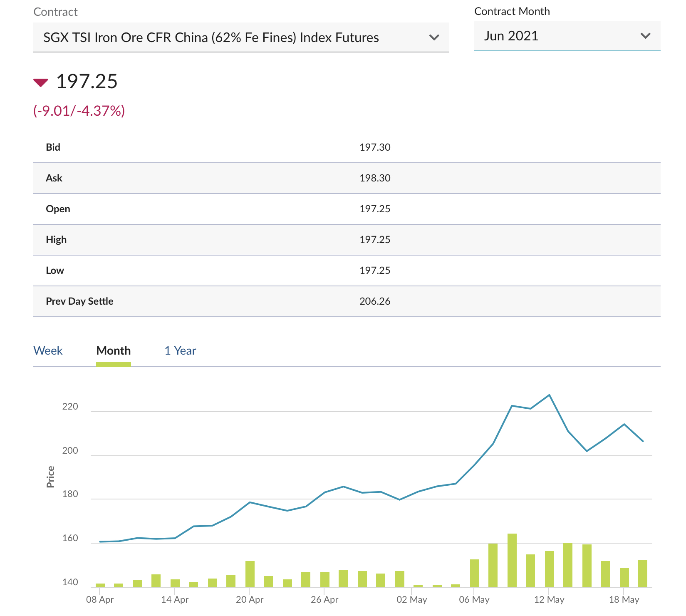Switch to the 1 Year chart tab
This screenshot has height=616, width=686.
click(180, 351)
